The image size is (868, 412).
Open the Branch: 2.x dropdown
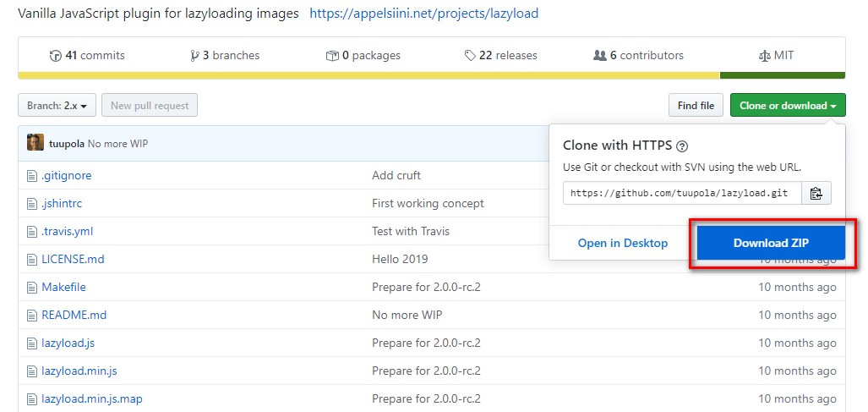click(x=57, y=105)
